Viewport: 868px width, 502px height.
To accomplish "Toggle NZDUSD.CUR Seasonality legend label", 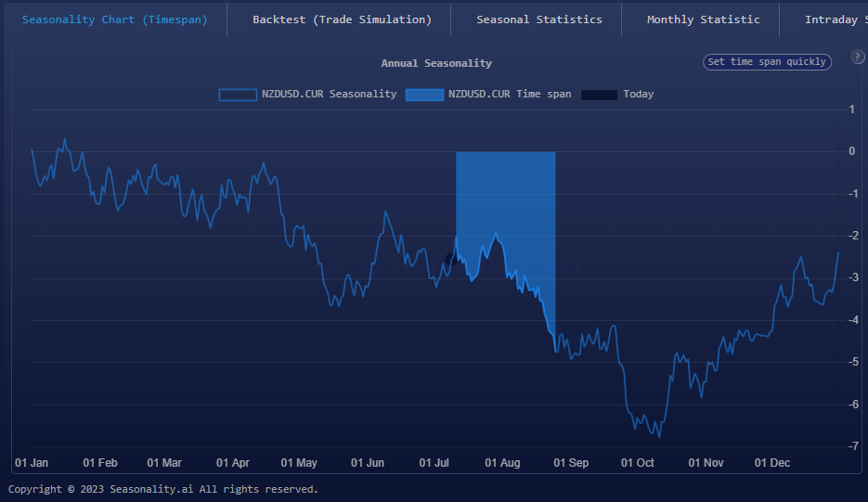I will [329, 94].
